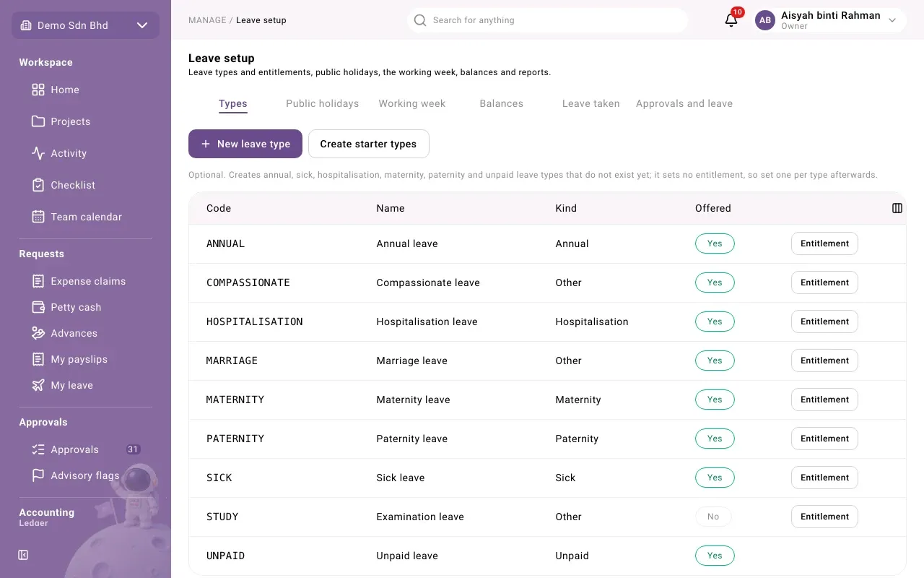924x578 pixels.
Task: Open Entitlement for Sick leave
Action: point(824,478)
